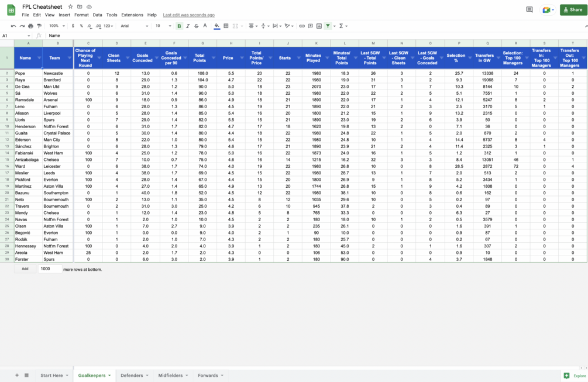
Task: Open horizontal align dropdown
Action: [x=253, y=26]
